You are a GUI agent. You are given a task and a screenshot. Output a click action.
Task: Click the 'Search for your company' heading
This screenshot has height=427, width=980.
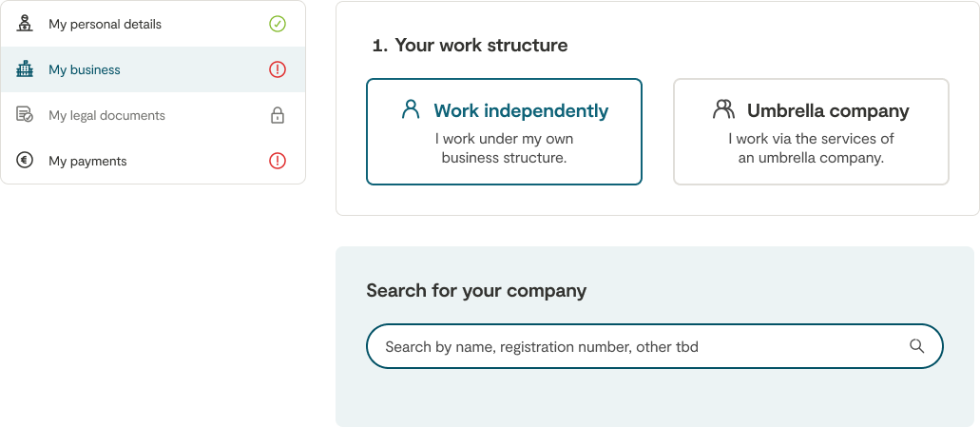click(476, 290)
